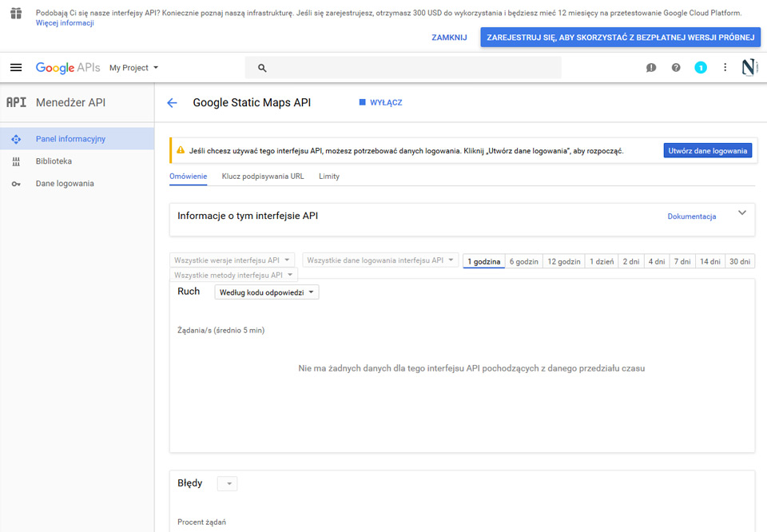Click the Dane logowania key icon

point(16,184)
